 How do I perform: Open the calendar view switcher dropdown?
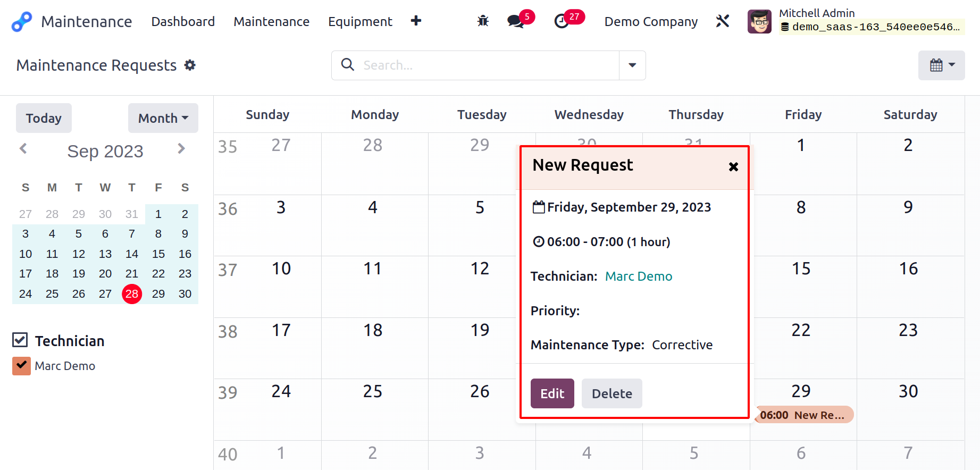click(x=942, y=65)
